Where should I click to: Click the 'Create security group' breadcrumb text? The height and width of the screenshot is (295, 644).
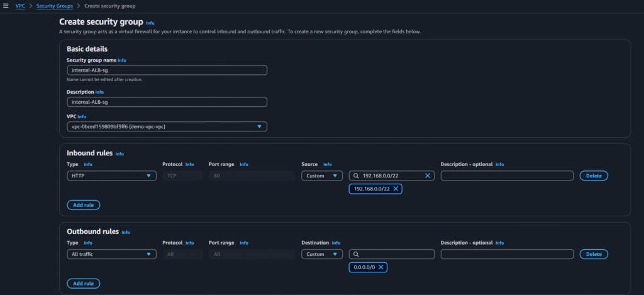coord(109,6)
